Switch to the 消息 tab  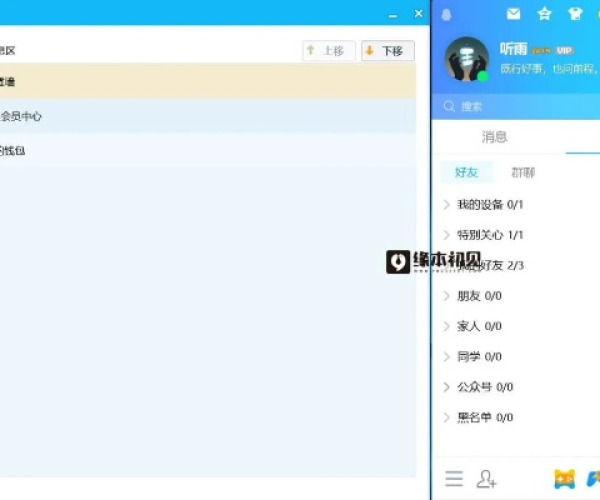coord(494,137)
